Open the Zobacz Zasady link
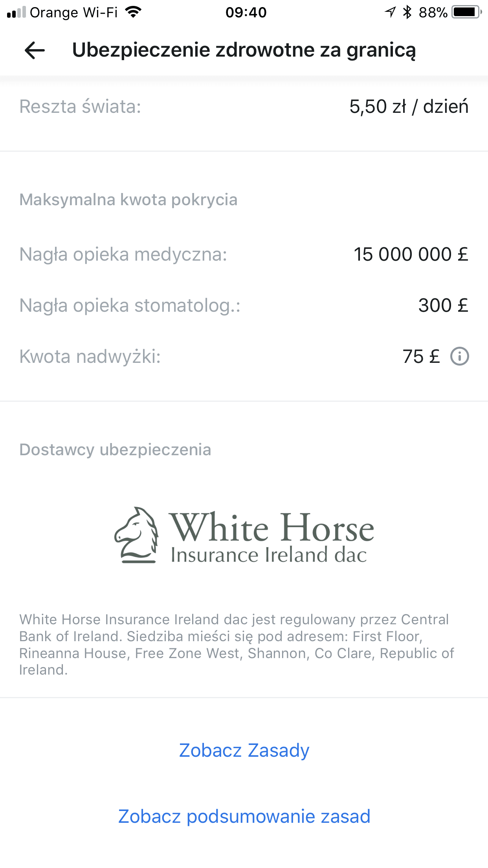488x868 pixels. pos(244,750)
